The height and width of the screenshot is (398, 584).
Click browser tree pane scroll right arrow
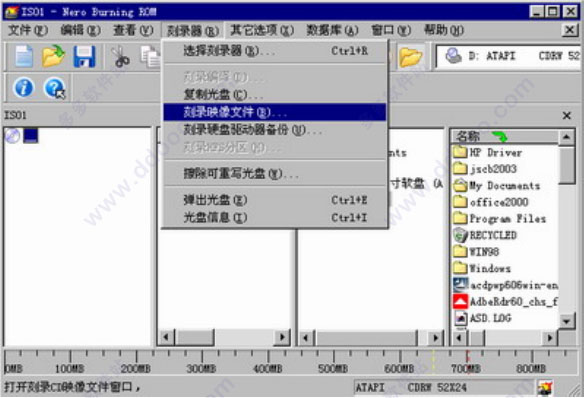(x=435, y=338)
